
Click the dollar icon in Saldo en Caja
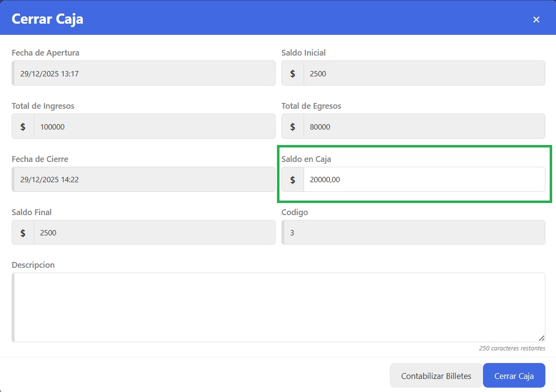pos(293,180)
